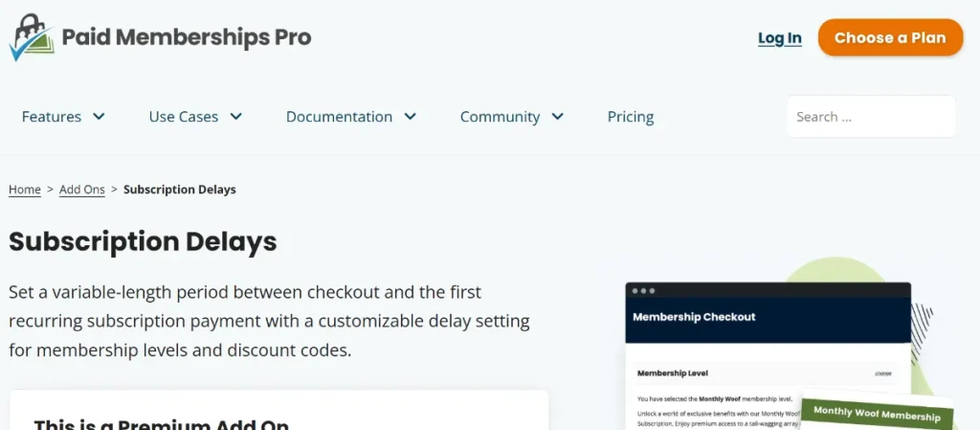Click the Paid Memberships Pro site title
The image size is (980, 430).
(187, 37)
